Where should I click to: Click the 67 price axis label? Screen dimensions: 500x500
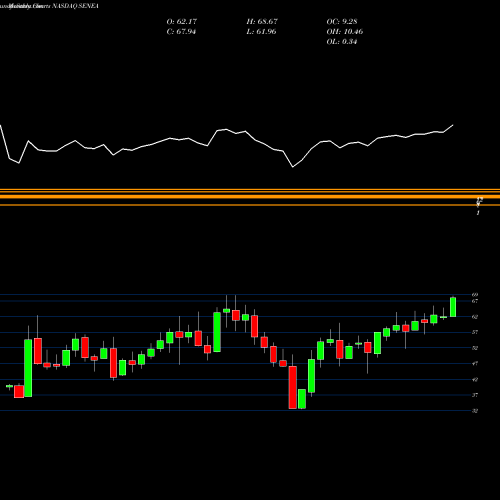click(475, 301)
